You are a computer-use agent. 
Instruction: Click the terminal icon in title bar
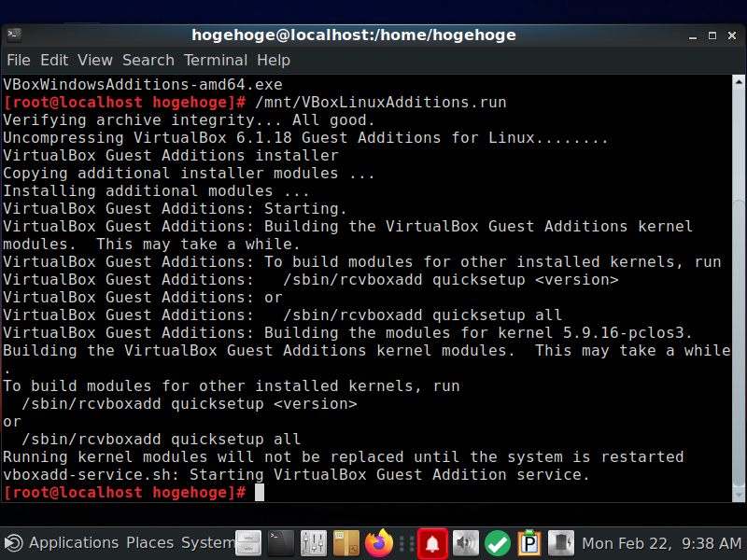point(14,35)
